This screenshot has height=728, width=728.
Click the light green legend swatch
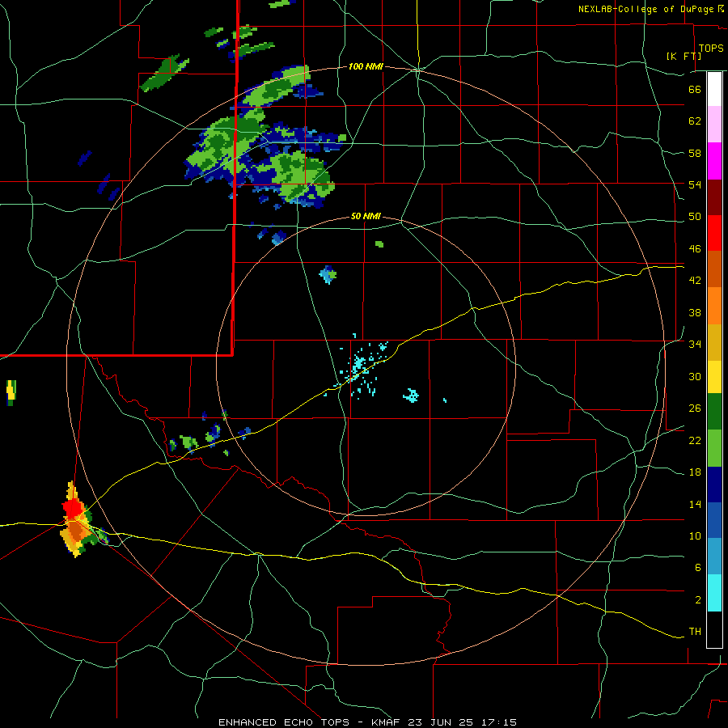point(714,448)
